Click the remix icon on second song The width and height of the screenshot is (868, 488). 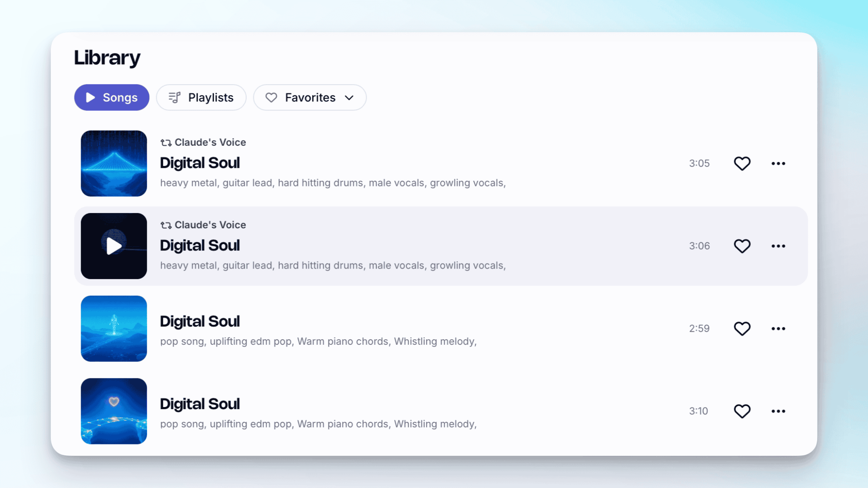click(x=166, y=225)
